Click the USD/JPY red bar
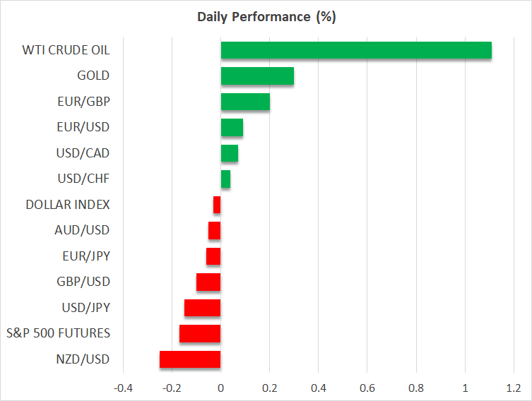This screenshot has height=401, width=532. pos(202,308)
